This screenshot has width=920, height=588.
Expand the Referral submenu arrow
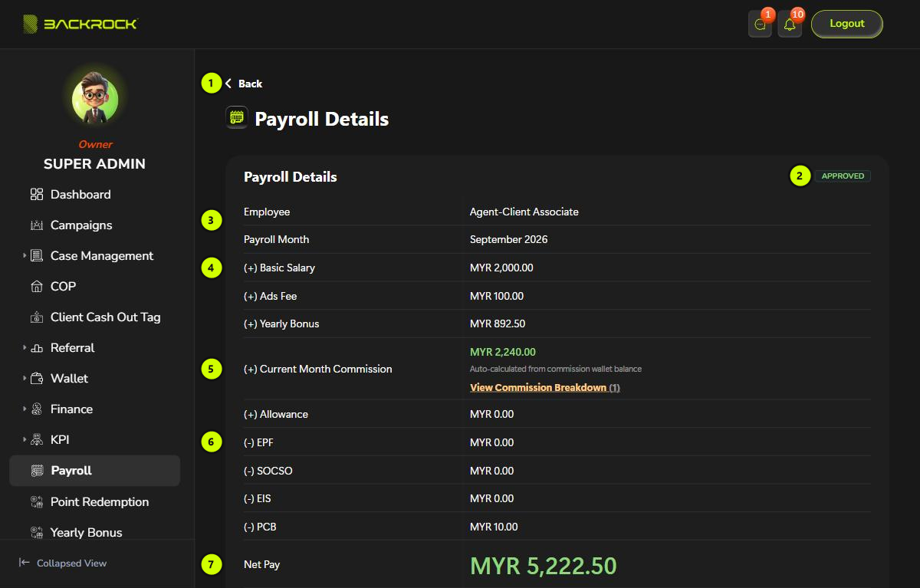25,348
